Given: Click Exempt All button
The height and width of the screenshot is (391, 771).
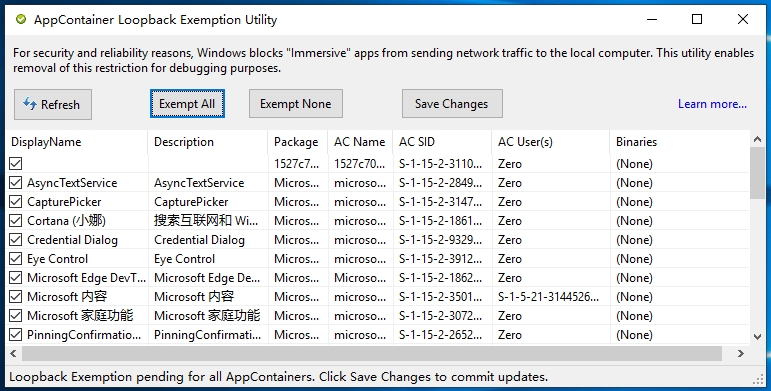Looking at the screenshot, I should [x=187, y=104].
